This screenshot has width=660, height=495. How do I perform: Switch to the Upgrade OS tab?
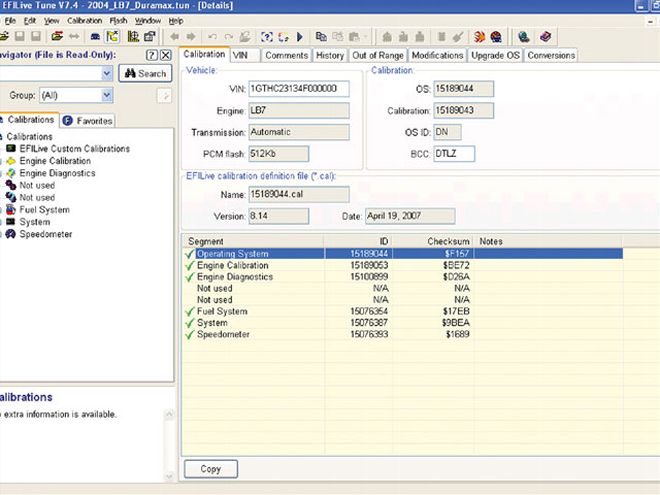[x=495, y=56]
